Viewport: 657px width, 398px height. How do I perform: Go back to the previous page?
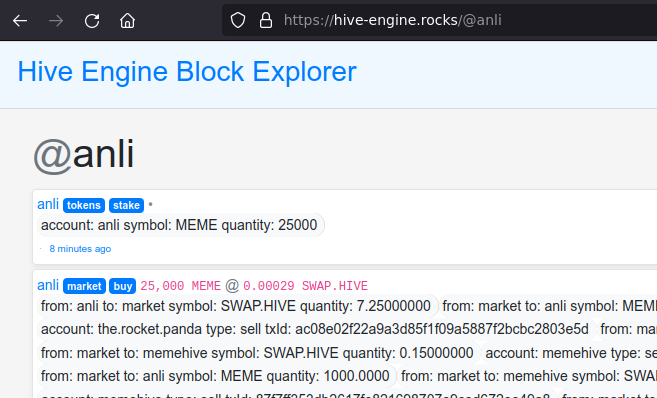tap(20, 21)
